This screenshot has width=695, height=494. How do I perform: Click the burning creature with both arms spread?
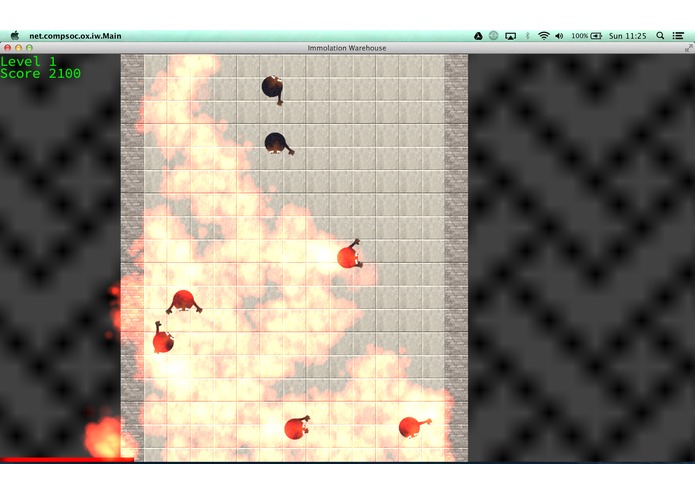tap(184, 302)
